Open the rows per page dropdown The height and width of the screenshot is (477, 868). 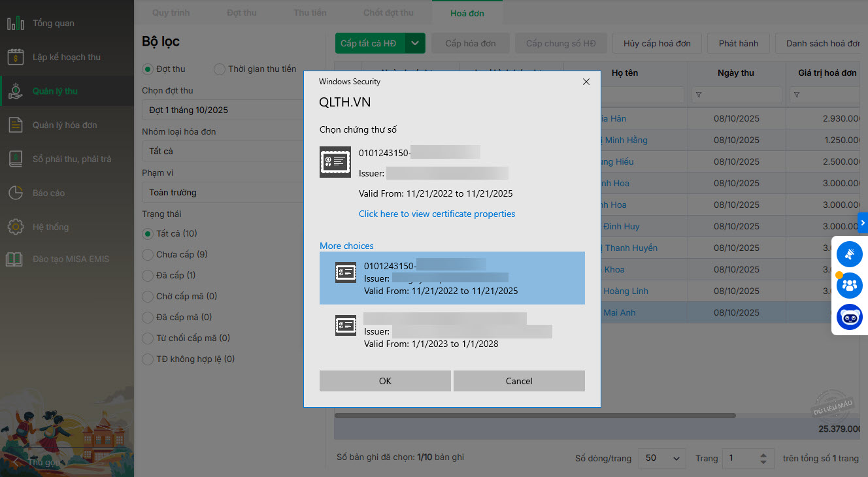pos(661,458)
